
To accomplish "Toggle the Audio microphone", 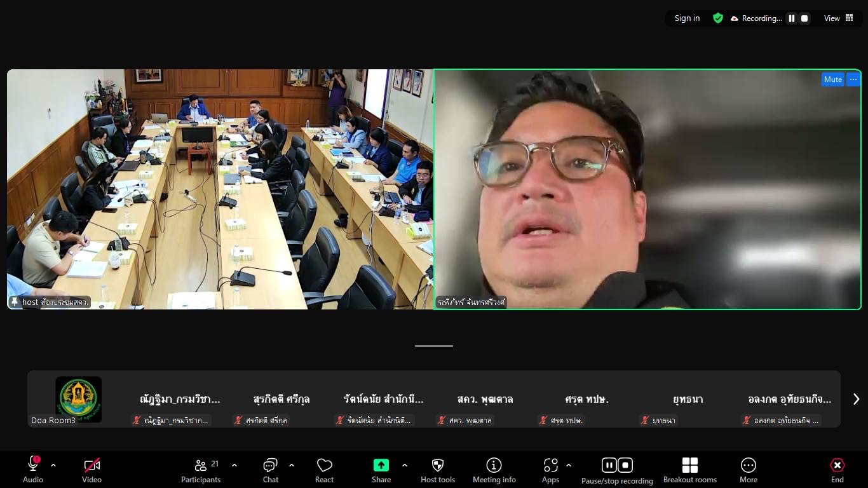I will coord(33,470).
